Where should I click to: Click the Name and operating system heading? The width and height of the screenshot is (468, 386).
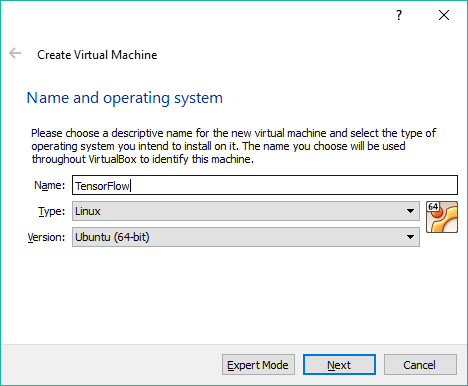coord(125,98)
